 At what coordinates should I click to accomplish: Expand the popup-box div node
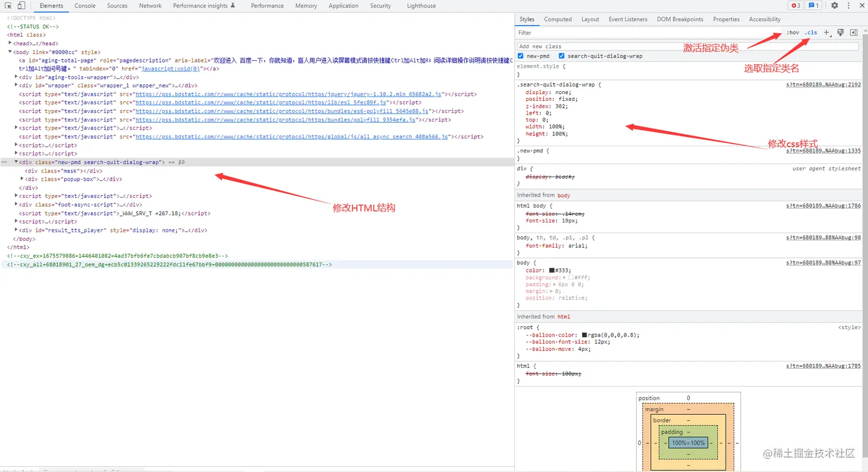22,179
